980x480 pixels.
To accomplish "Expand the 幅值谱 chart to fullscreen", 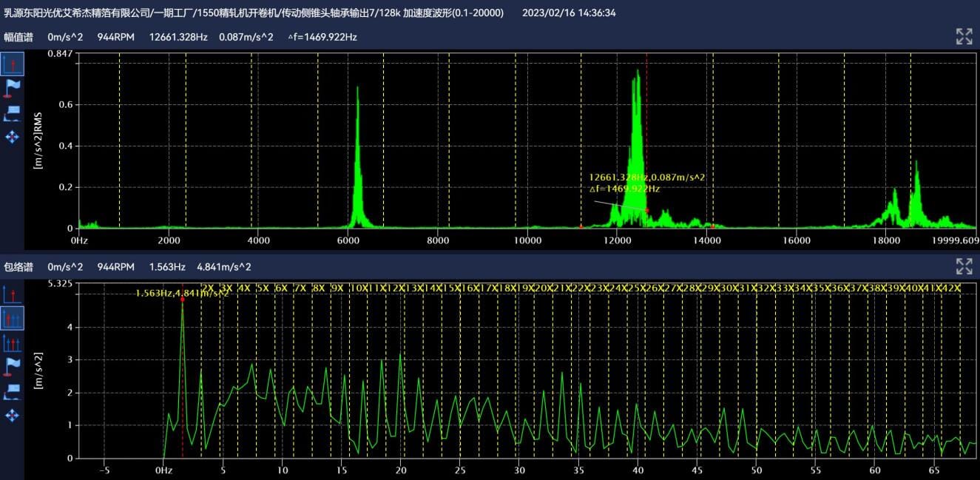I will [964, 37].
